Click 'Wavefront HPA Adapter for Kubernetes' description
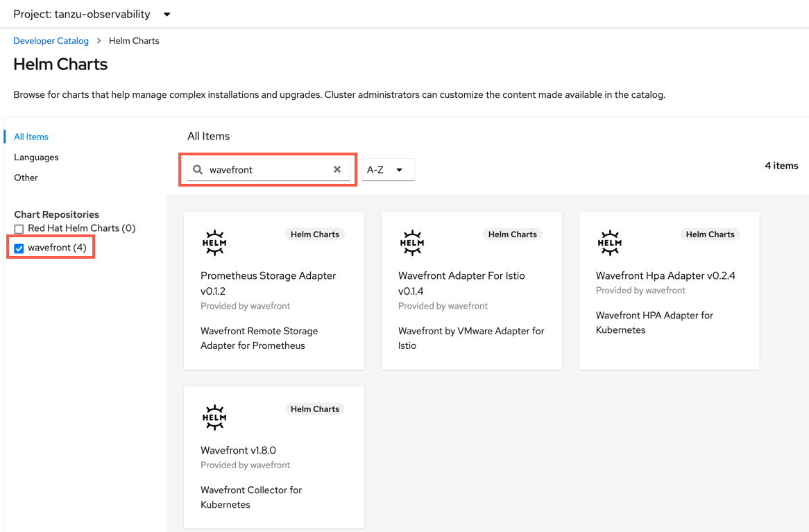809x532 pixels. point(654,323)
